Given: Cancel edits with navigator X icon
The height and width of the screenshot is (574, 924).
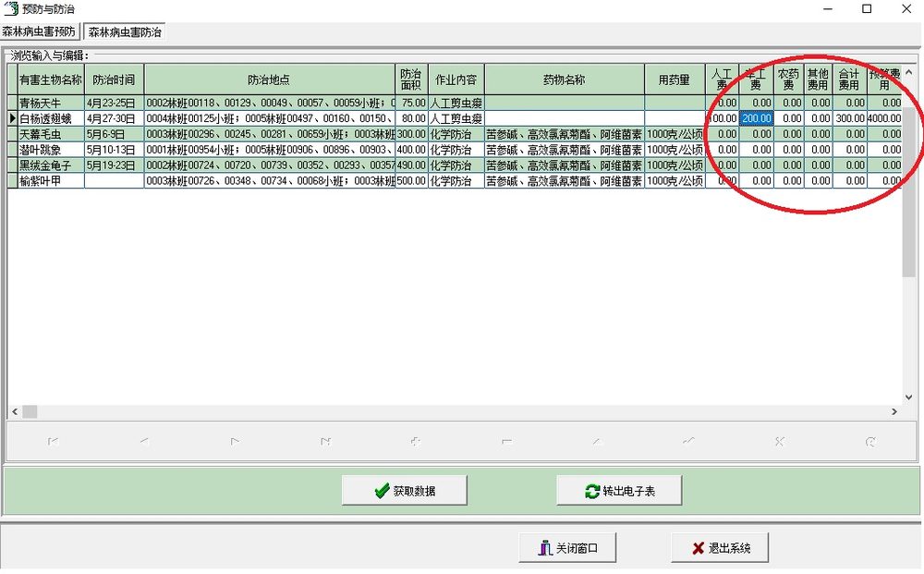Looking at the screenshot, I should pos(779,442).
